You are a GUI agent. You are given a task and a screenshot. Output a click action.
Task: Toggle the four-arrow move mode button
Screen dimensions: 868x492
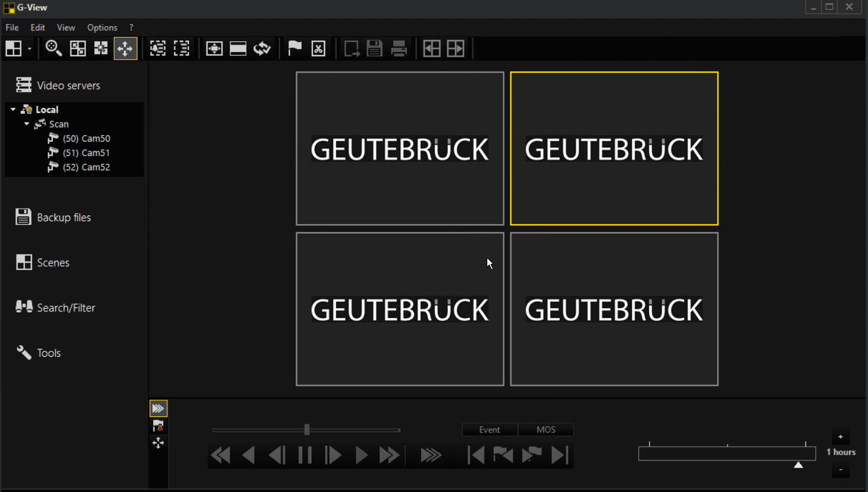125,49
